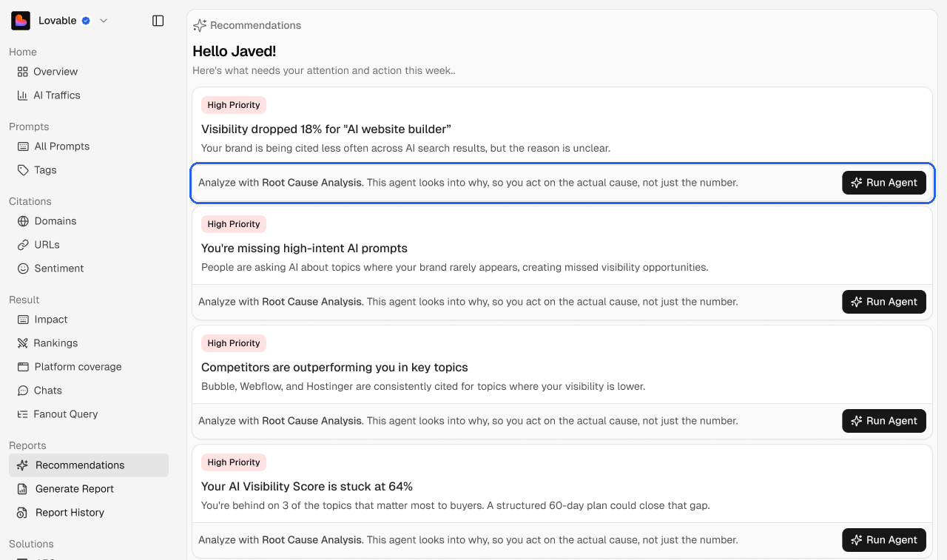Click the All Prompts icon
947x560 pixels.
(23, 146)
